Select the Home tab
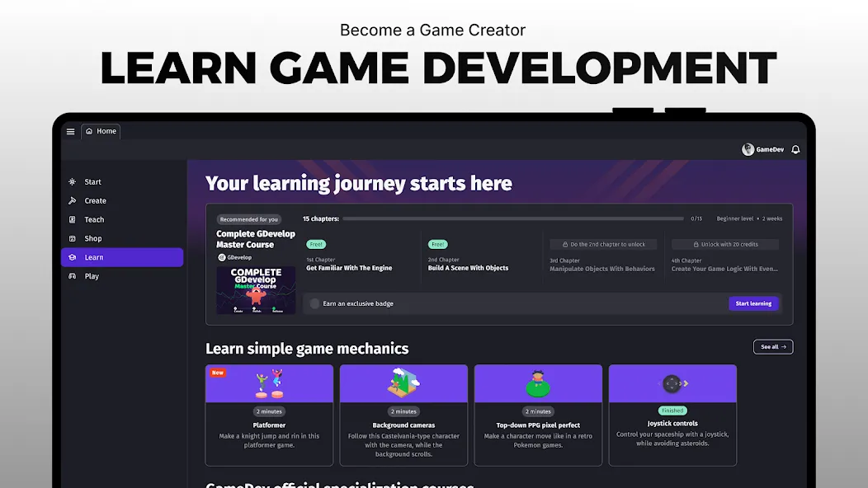 pos(101,131)
